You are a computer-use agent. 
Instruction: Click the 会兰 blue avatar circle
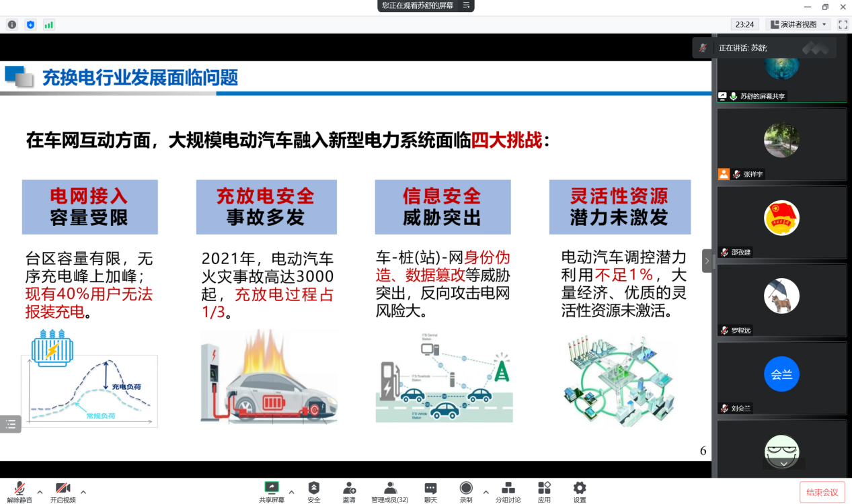tap(782, 374)
